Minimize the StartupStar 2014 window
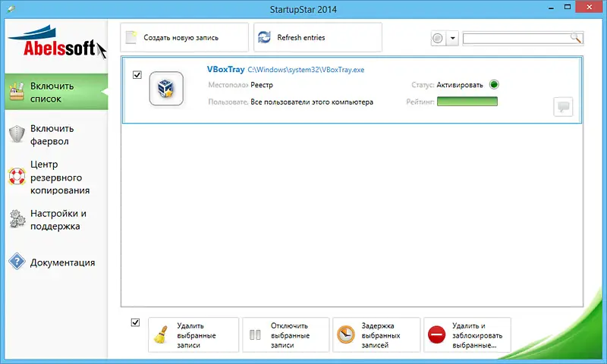The image size is (607, 364). pos(552,8)
